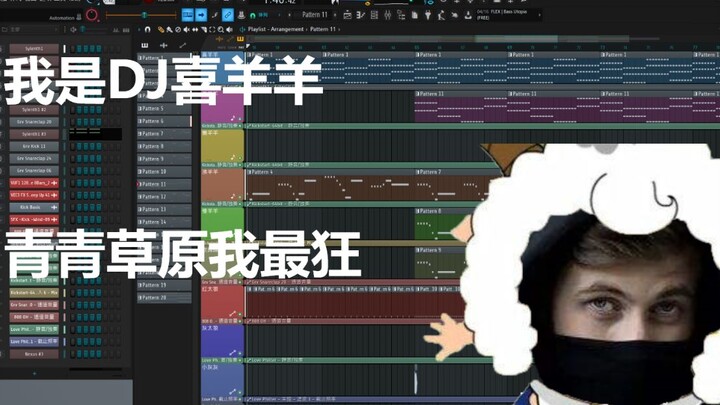Open the Grv Kick 11 channel button
720x405 pixels.
pos(34,146)
